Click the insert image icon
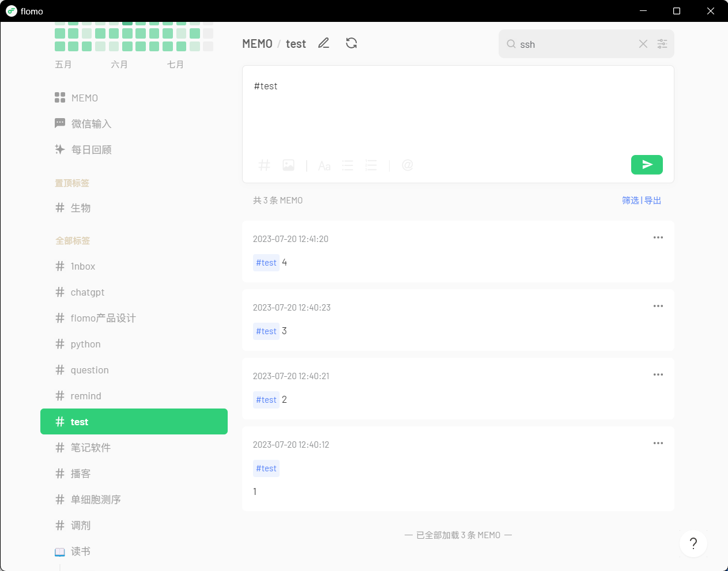 tap(288, 165)
